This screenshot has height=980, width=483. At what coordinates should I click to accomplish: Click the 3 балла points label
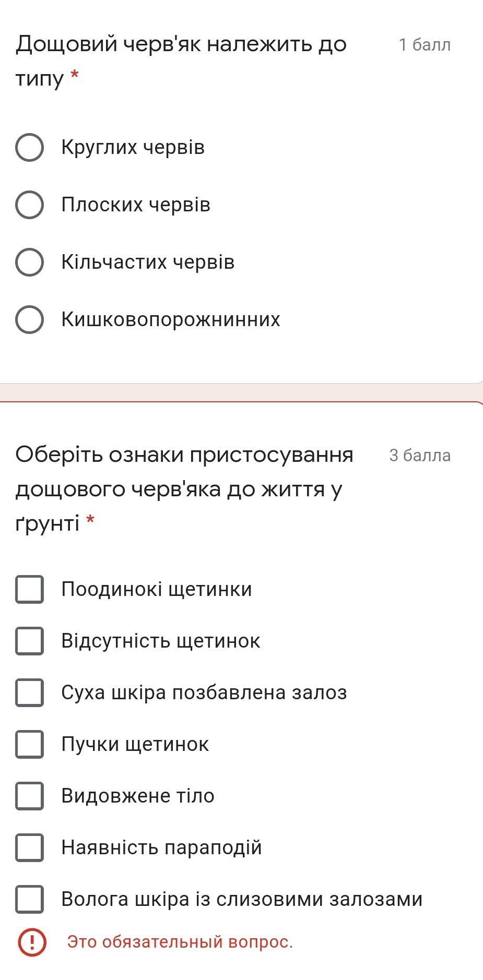[419, 456]
